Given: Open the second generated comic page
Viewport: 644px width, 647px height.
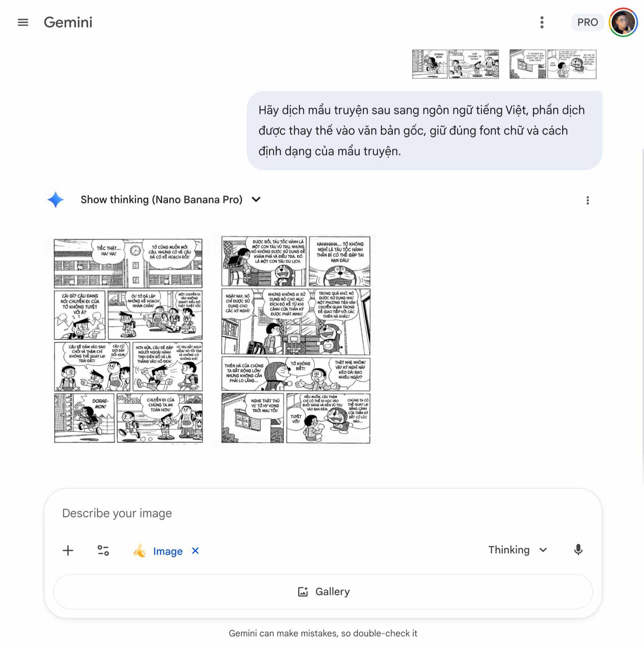Looking at the screenshot, I should click(295, 341).
